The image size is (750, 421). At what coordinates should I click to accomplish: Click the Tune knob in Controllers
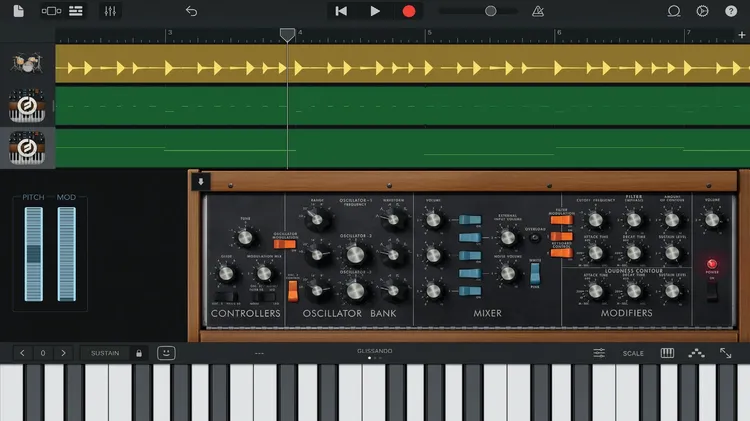pyautogui.click(x=245, y=237)
